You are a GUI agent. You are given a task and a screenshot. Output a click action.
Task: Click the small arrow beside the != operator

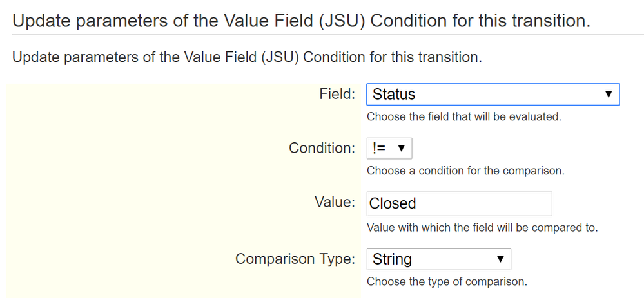pos(401,149)
